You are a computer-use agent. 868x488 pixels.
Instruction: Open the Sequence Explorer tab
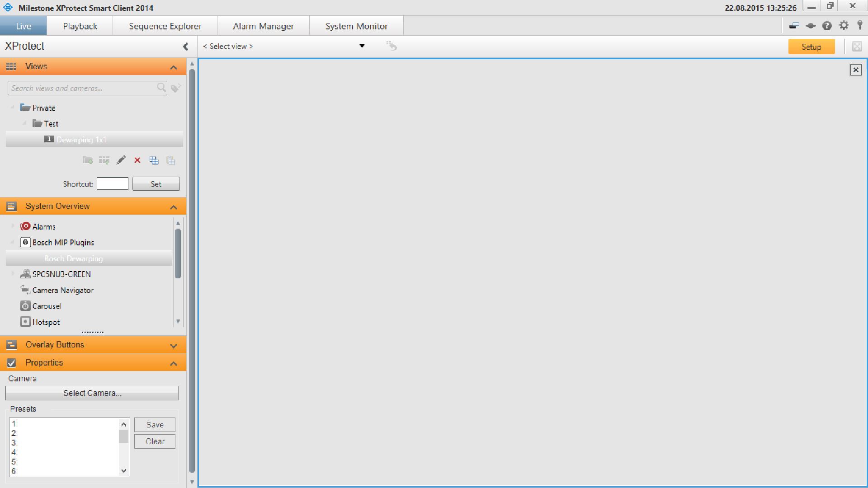click(x=165, y=26)
